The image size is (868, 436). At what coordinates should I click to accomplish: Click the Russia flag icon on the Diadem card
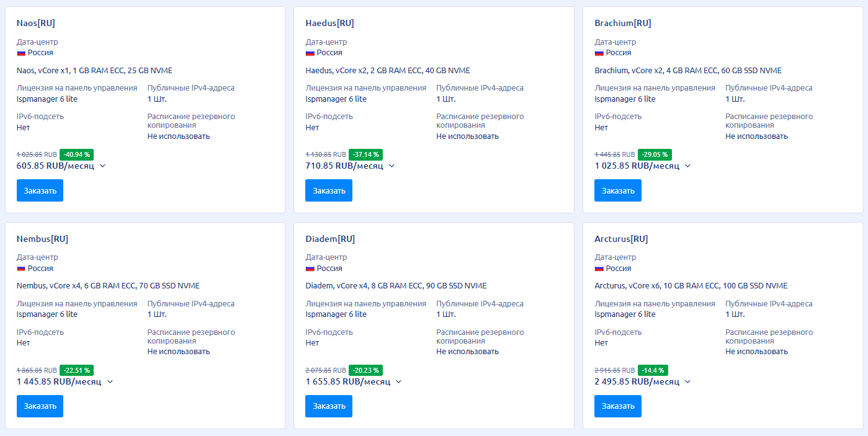310,268
